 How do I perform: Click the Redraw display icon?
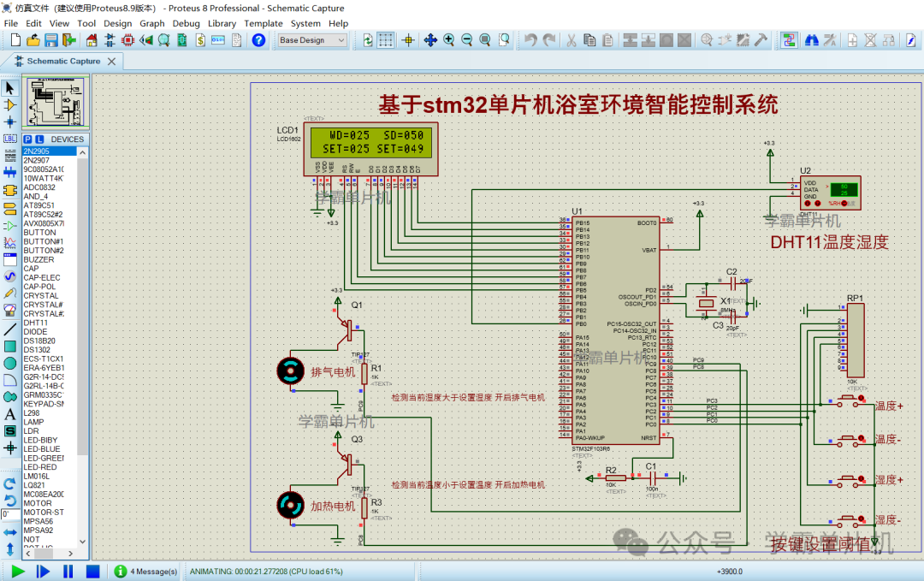tap(368, 40)
